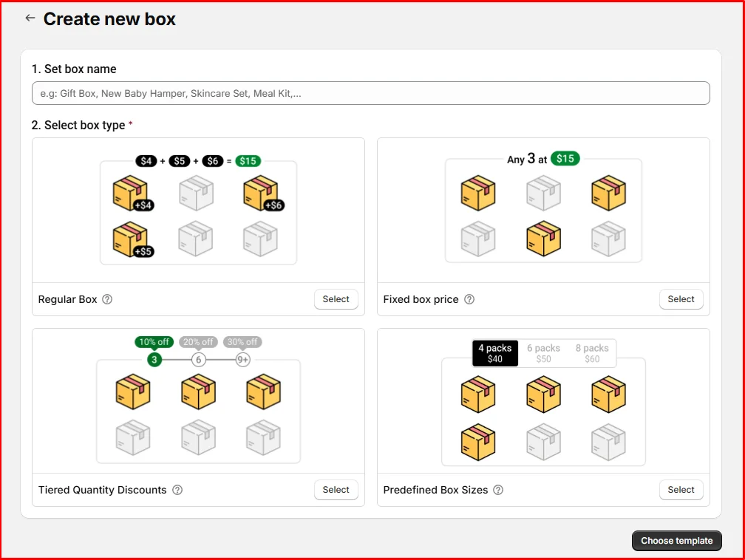Open help icon next to Regular Box
745x560 pixels.
107,299
